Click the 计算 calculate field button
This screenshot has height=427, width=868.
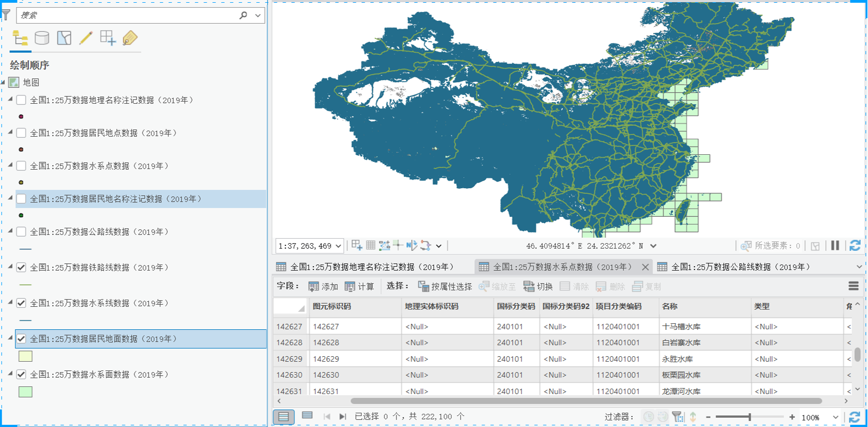click(x=359, y=286)
